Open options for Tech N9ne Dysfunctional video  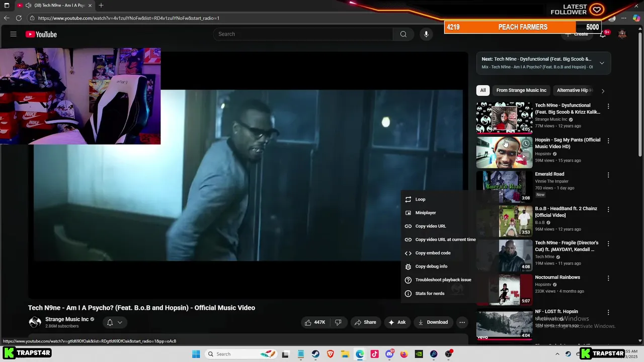[608, 107]
